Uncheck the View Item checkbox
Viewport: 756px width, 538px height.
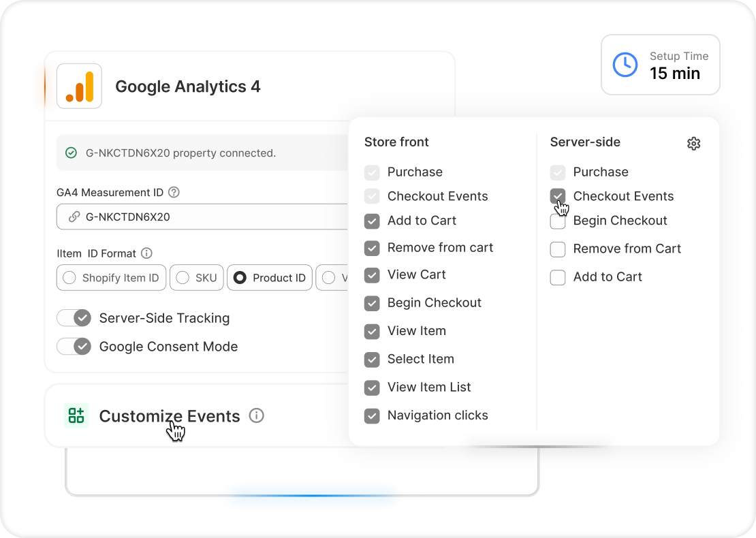pyautogui.click(x=372, y=331)
